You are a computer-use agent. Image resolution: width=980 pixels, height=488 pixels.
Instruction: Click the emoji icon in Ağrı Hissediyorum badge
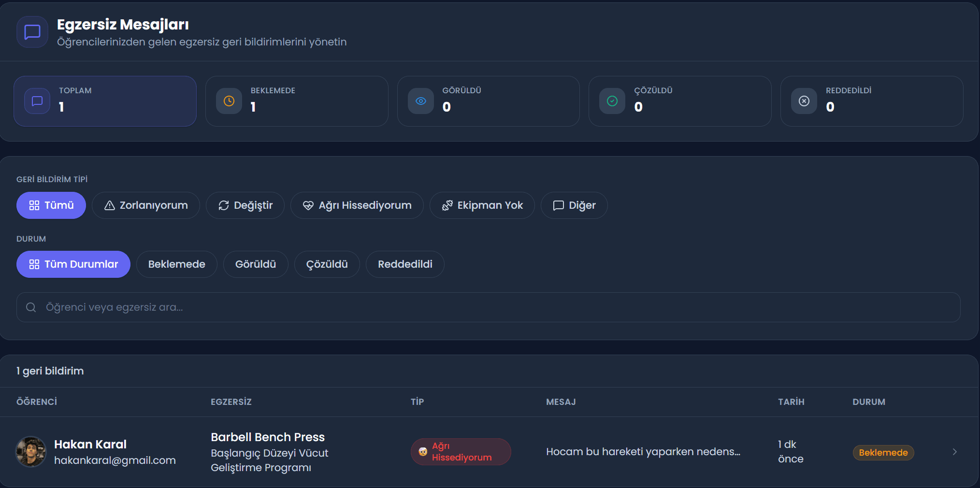pos(423,452)
